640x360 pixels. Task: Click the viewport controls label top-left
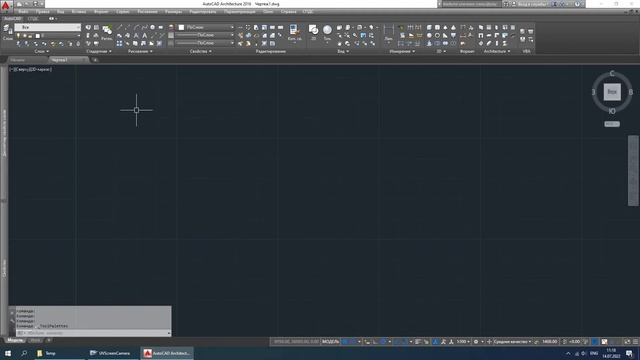[x=30, y=69]
